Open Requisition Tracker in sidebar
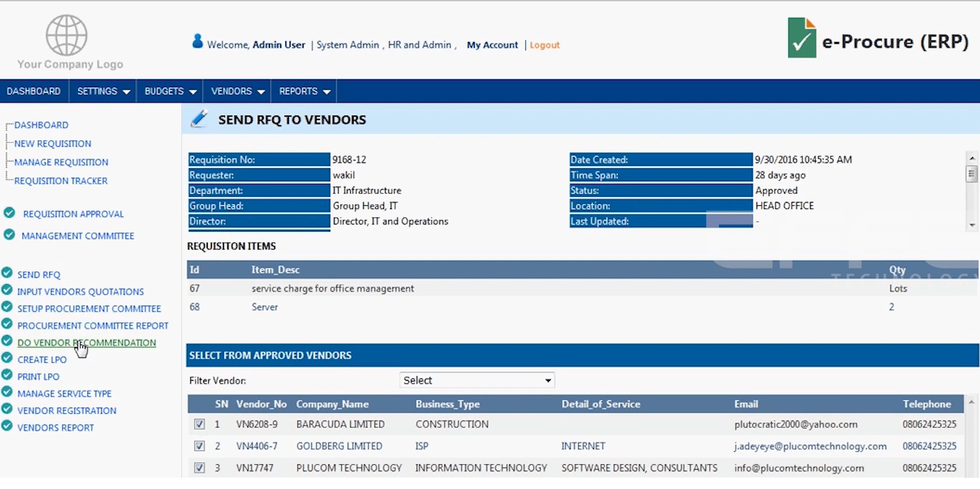The image size is (980, 489). (x=61, y=181)
